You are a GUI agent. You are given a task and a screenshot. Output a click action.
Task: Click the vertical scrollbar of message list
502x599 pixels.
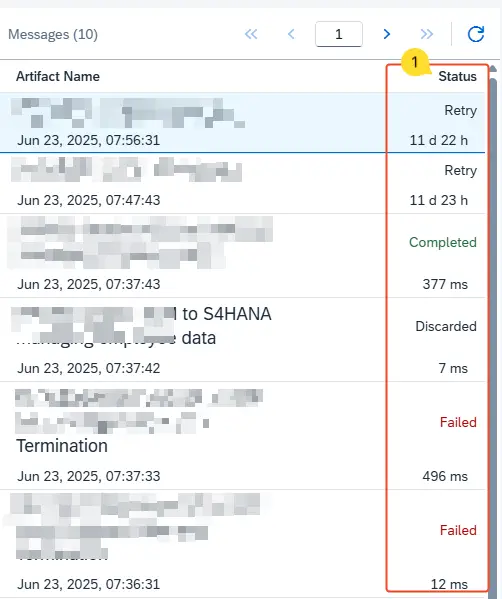(494, 336)
